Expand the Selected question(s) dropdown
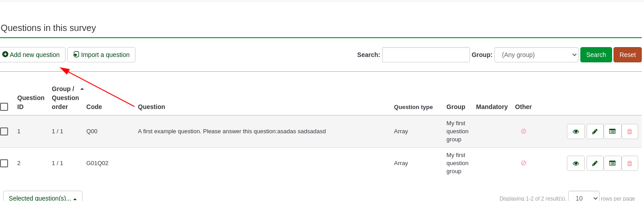 [43, 198]
